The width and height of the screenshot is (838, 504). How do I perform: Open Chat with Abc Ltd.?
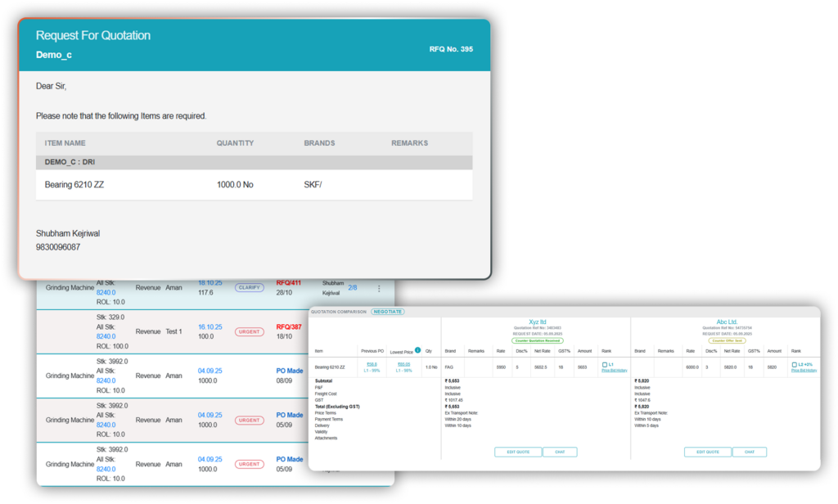[x=749, y=452]
